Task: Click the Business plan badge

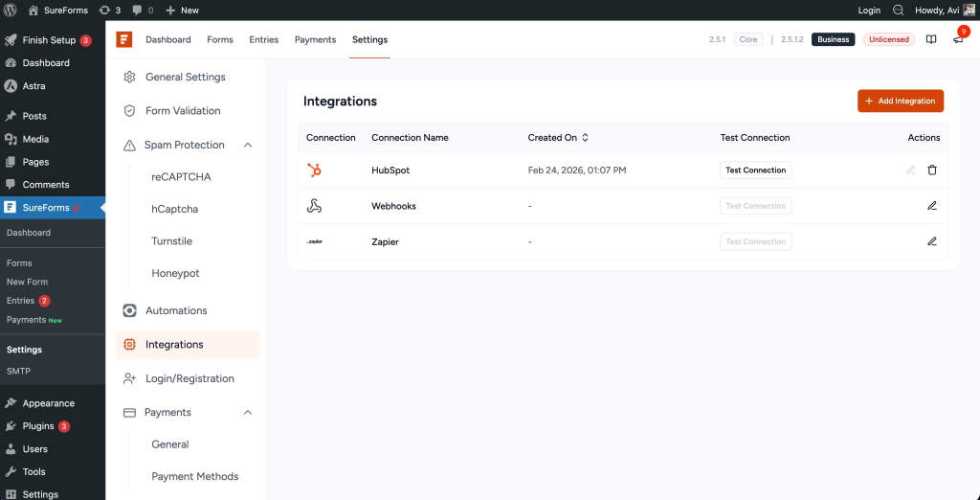Action: click(x=834, y=39)
